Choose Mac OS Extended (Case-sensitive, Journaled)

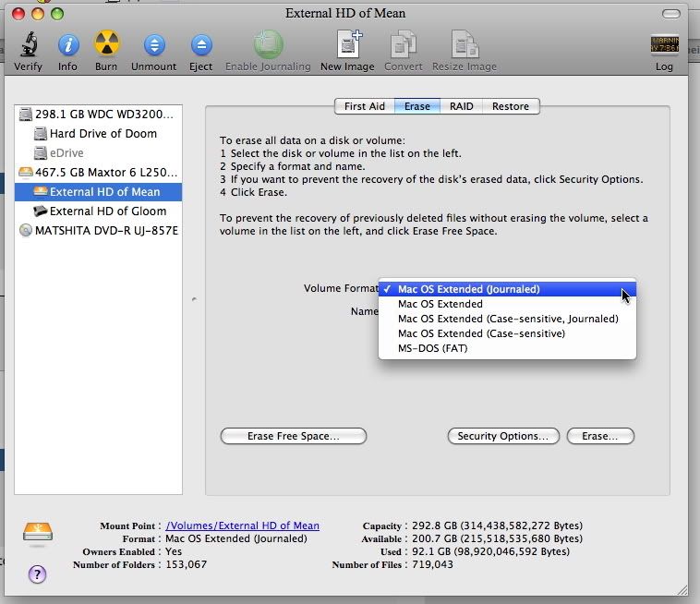[507, 319]
